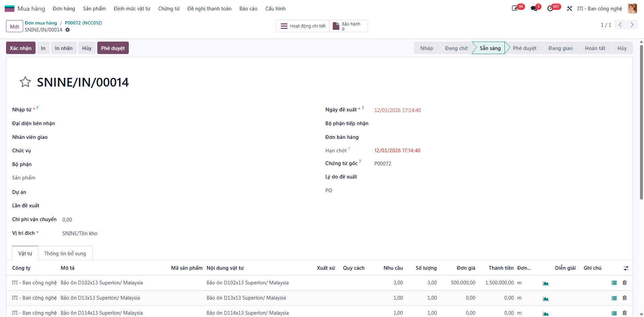Open the Định mức vật tư menu
This screenshot has height=317, width=644.
click(132, 8)
